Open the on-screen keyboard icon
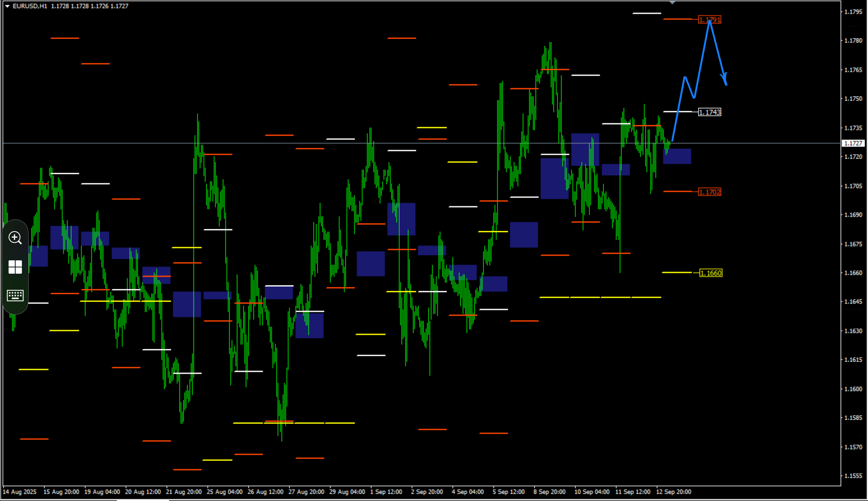868x501 pixels. point(15,295)
